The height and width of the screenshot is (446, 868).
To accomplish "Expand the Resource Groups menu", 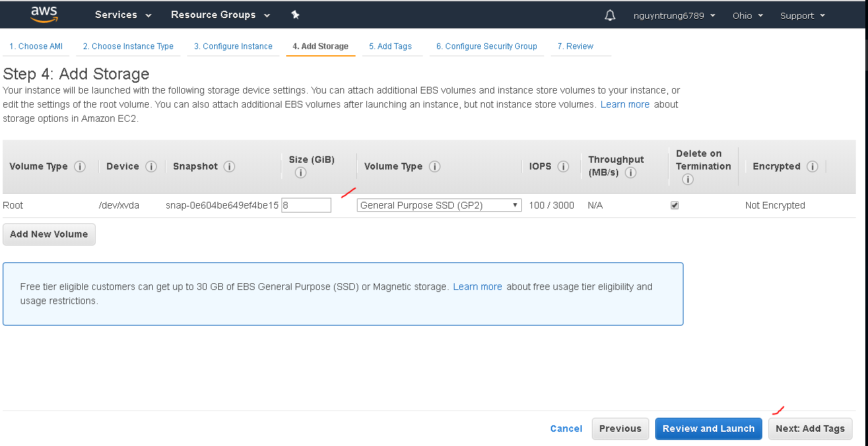I will tap(220, 15).
